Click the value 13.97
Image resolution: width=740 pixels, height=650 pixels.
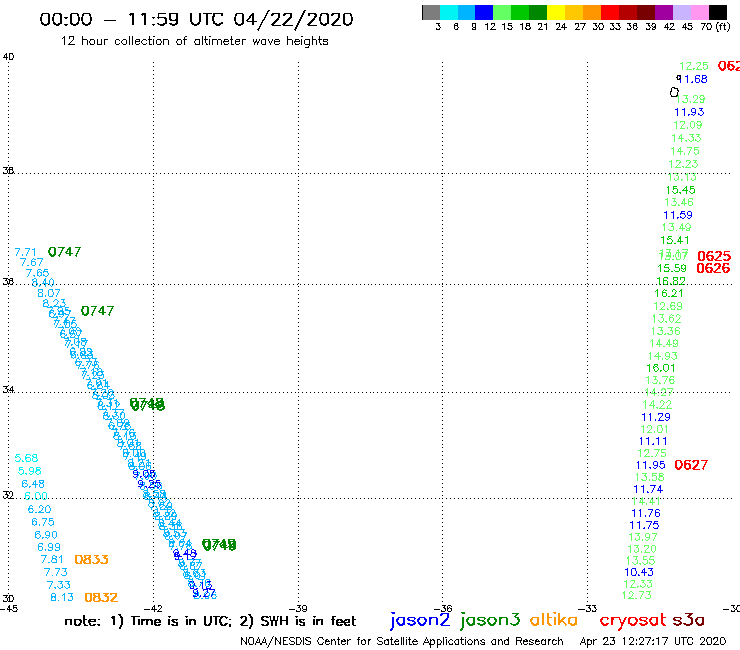(643, 537)
